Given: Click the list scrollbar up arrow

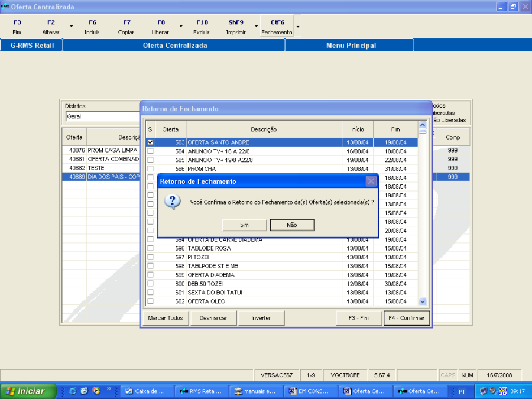Looking at the screenshot, I should 423,125.
